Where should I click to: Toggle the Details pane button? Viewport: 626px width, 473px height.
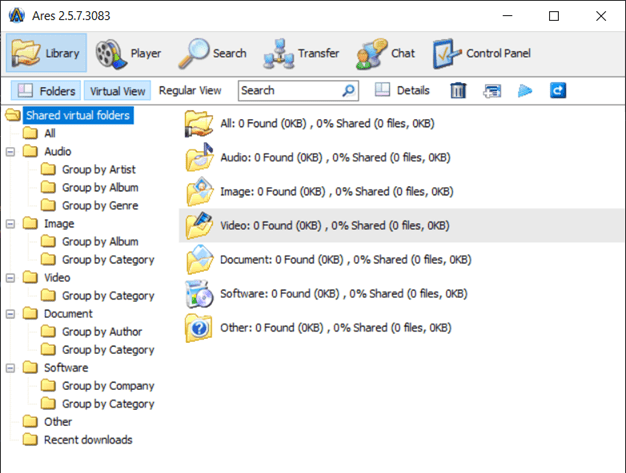pos(402,91)
